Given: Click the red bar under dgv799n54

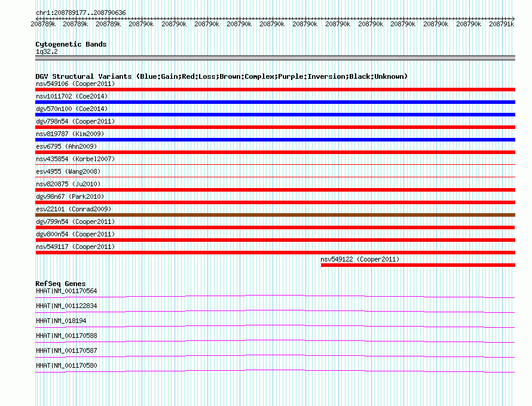Looking at the screenshot, I should (x=275, y=227).
